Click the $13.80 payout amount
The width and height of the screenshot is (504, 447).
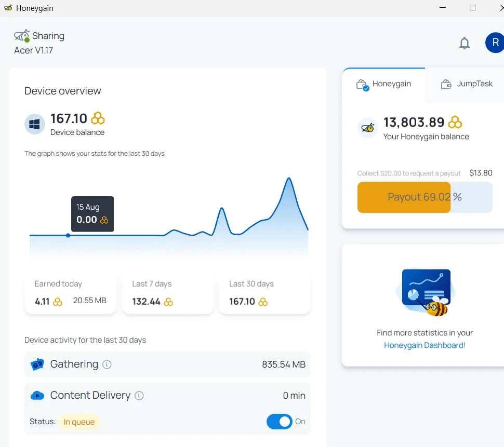(481, 173)
